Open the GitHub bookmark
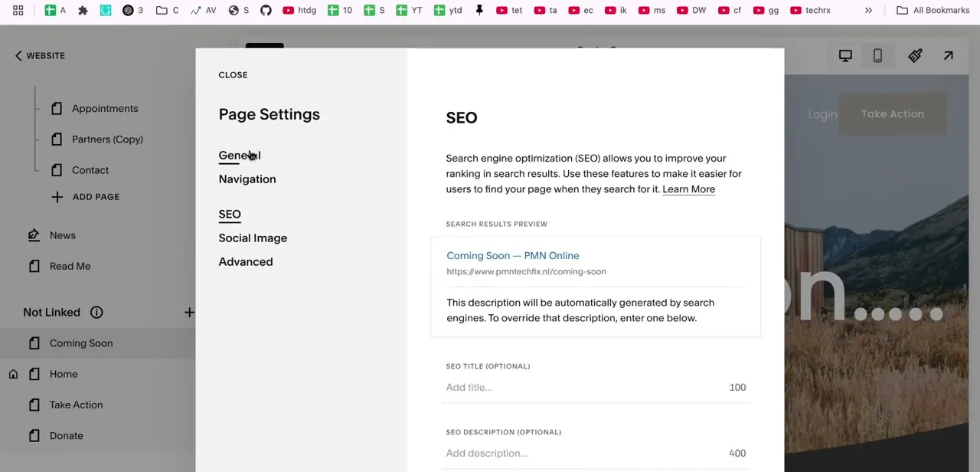This screenshot has width=980, height=472. coord(266,10)
